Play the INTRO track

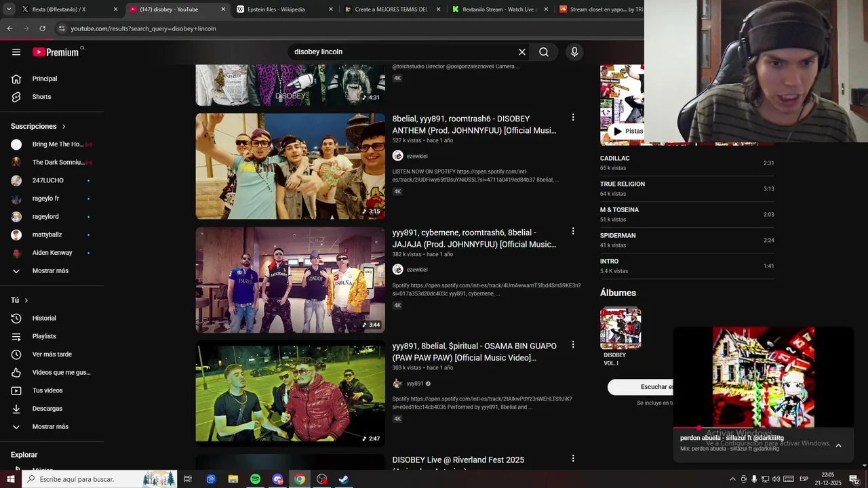(x=687, y=266)
